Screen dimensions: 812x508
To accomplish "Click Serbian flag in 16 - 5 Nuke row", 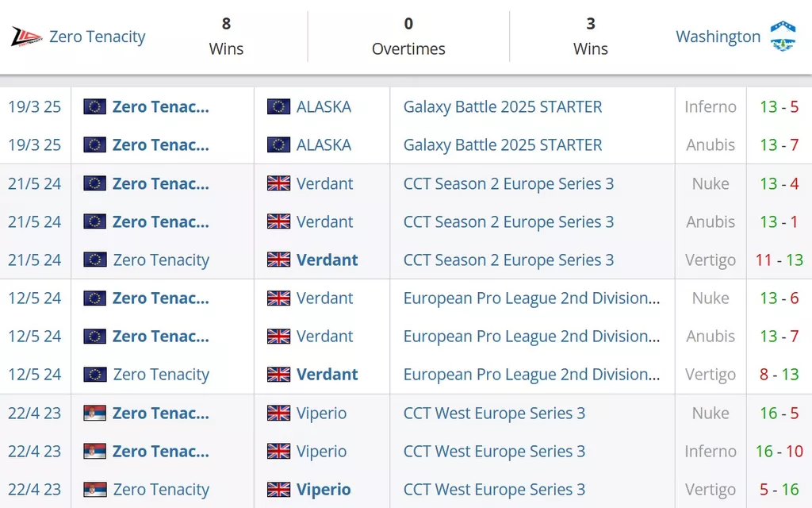I will tap(95, 413).
